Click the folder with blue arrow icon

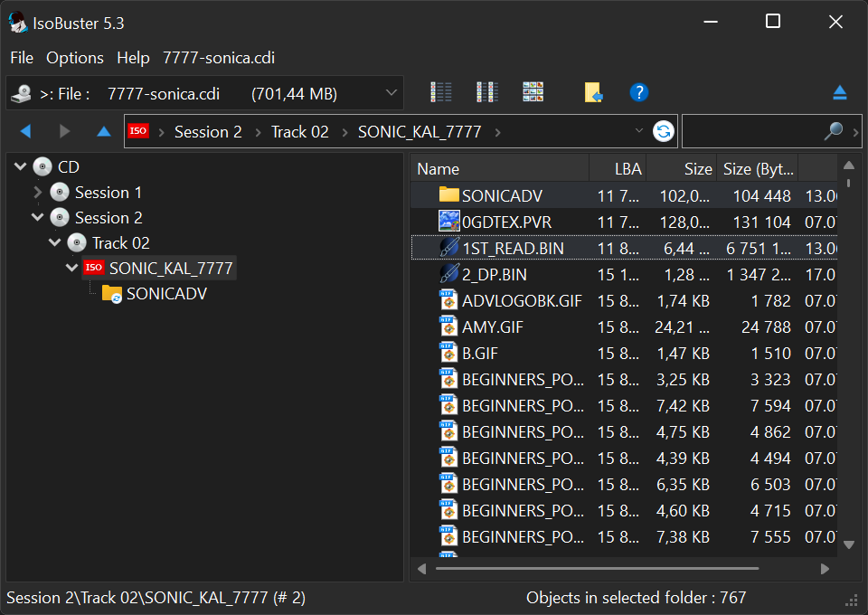593,92
